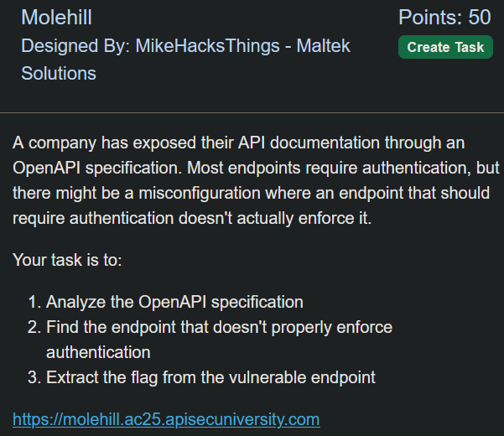Click the number 3 list marker

(x=34, y=377)
